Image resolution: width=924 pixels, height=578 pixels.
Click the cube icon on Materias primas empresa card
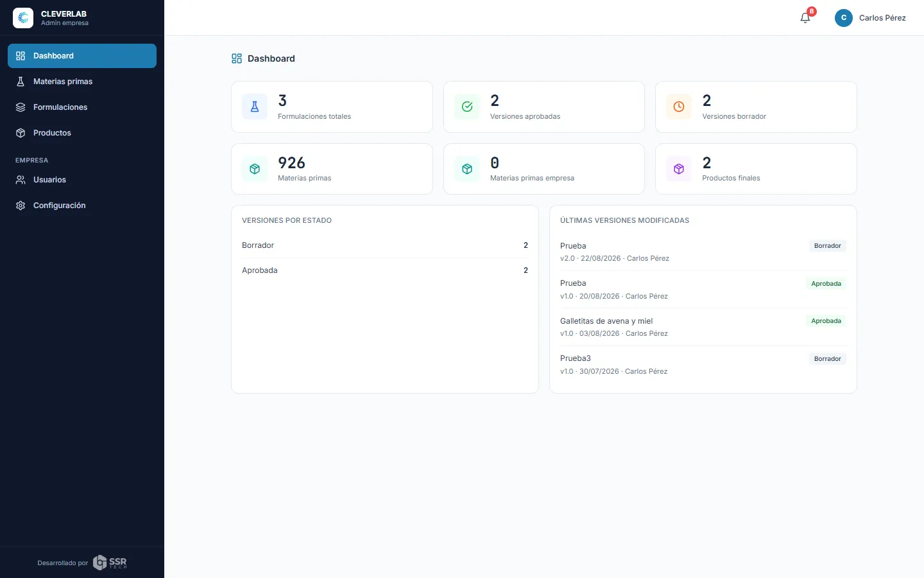[467, 169]
